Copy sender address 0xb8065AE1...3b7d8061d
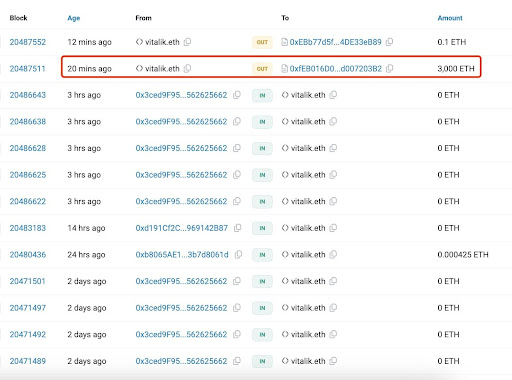The image size is (512, 380). pyautogui.click(x=238, y=255)
